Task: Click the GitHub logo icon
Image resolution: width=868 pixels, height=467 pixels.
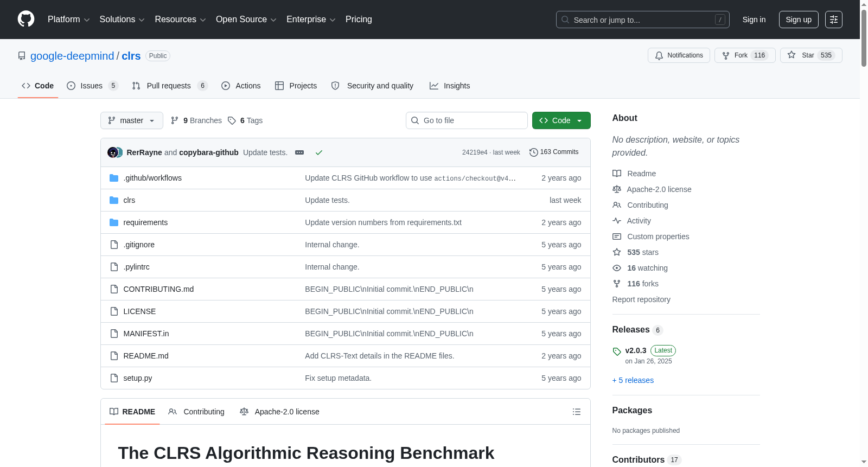Action: [26, 19]
